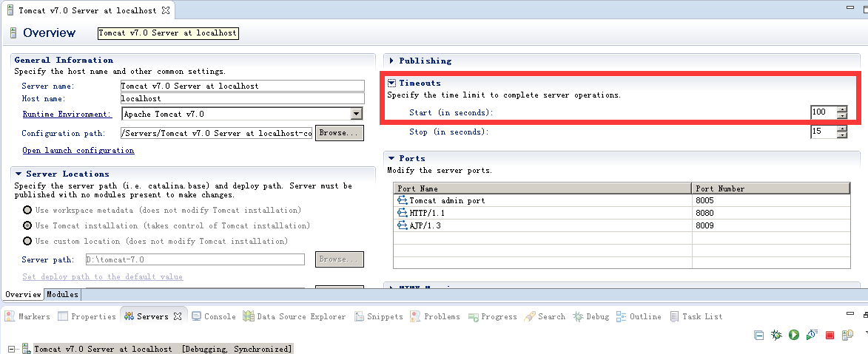The height and width of the screenshot is (354, 868).
Task: Click Browse next to Configuration path
Action: click(340, 133)
